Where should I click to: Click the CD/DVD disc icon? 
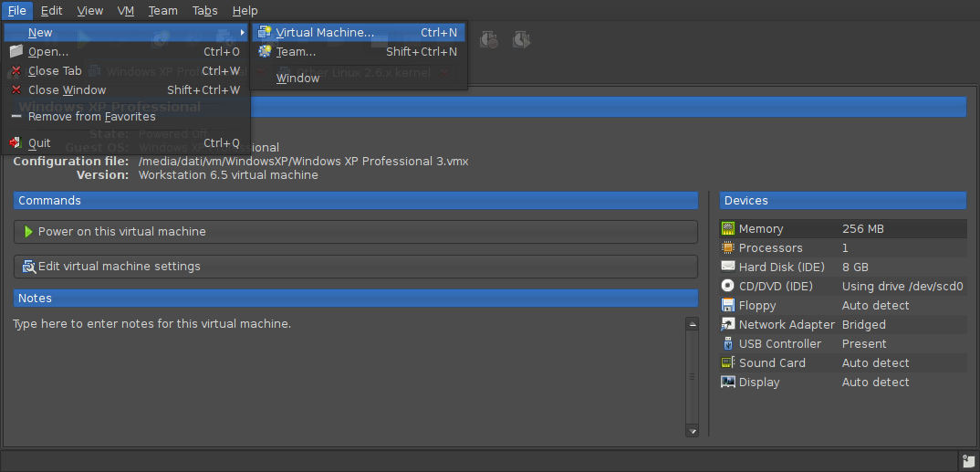pyautogui.click(x=727, y=286)
